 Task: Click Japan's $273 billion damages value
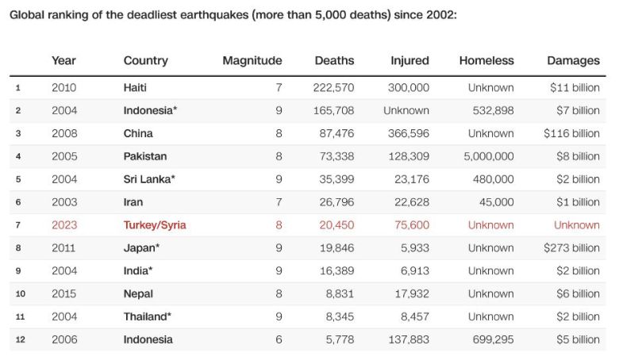pos(571,248)
